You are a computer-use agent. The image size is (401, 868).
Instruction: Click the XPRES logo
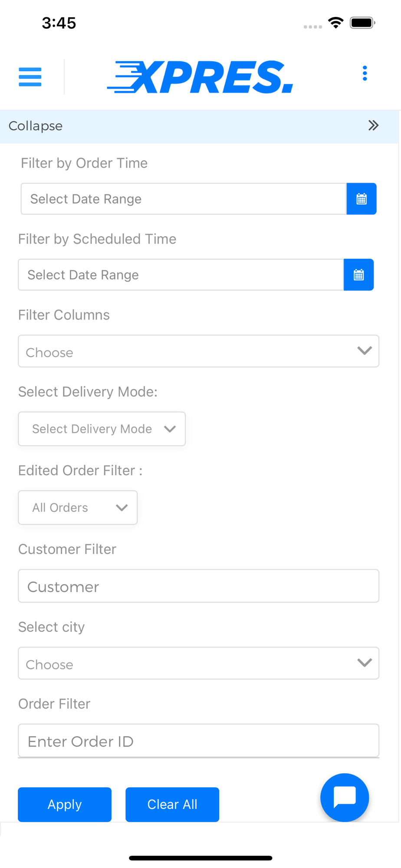(x=200, y=77)
